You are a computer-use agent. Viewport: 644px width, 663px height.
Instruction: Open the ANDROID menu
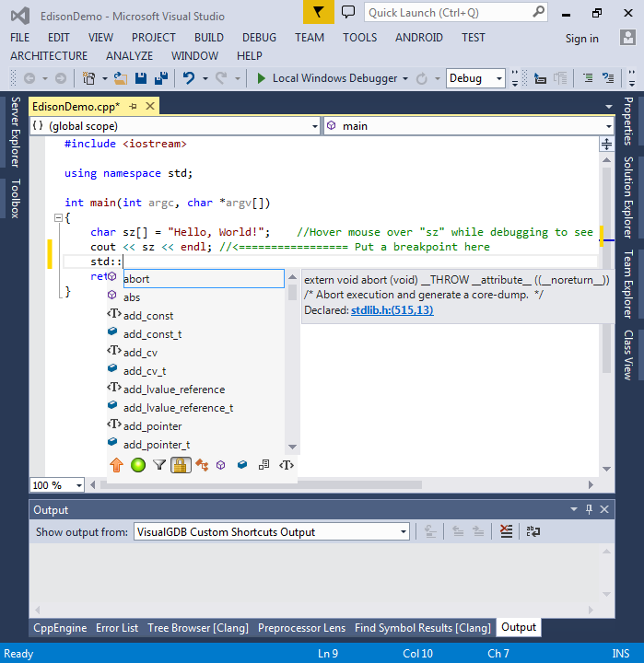coord(419,38)
